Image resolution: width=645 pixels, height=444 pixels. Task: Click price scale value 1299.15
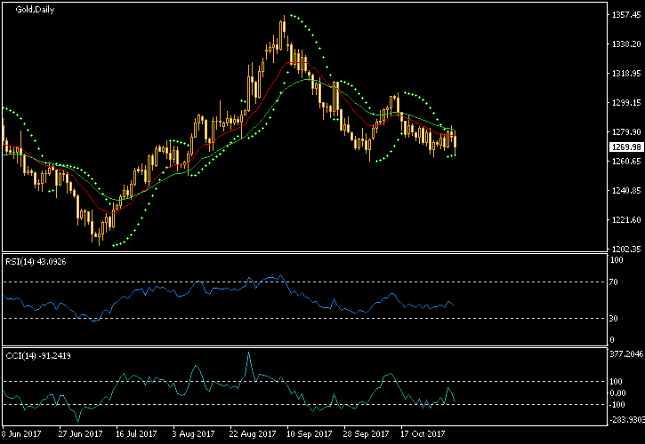[x=626, y=102]
